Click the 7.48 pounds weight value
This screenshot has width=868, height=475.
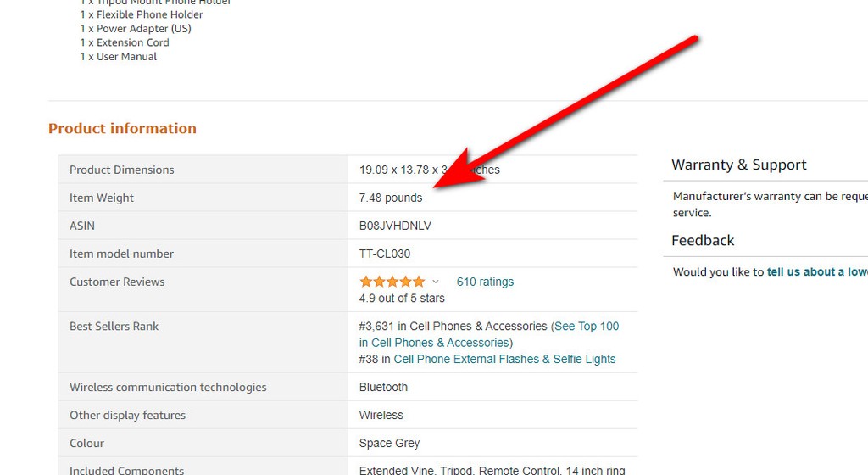(x=390, y=198)
